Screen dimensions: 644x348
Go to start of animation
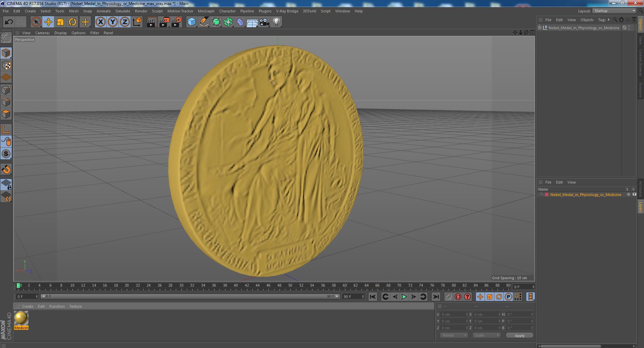(373, 297)
